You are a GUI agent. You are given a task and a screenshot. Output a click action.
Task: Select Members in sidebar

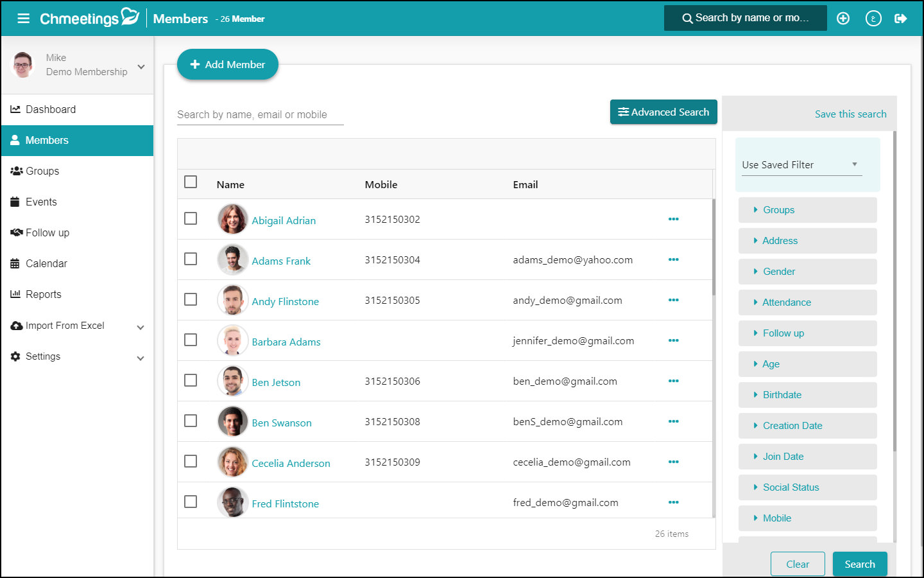coord(77,141)
